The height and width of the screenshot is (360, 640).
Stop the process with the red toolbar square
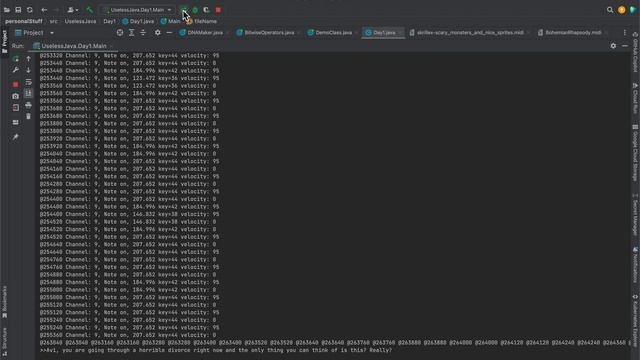(x=218, y=10)
